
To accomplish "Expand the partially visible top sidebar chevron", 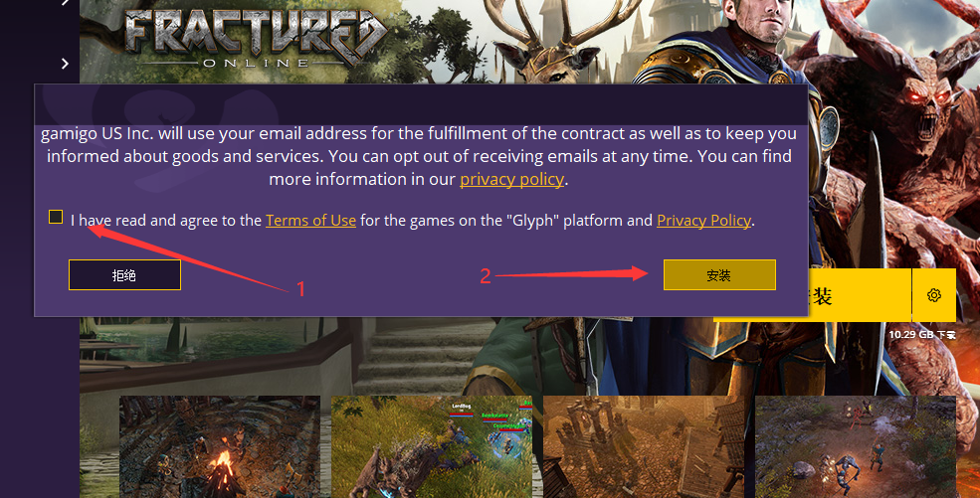I will (x=65, y=3).
